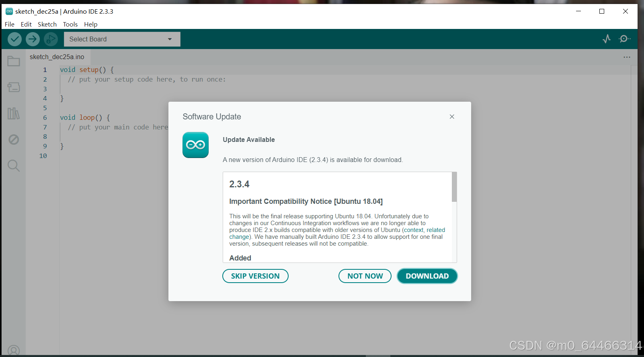
Task: Click the NOT NOW button
Action: 365,276
